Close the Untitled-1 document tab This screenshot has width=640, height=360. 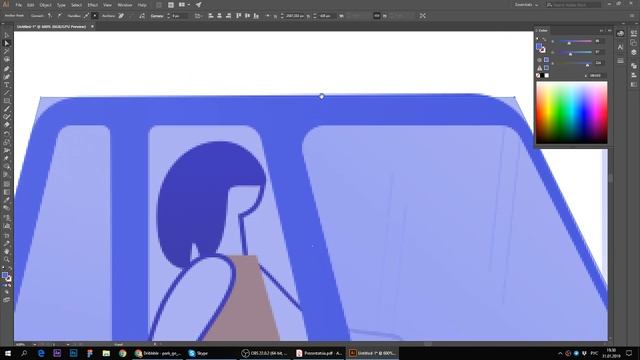tap(92, 27)
